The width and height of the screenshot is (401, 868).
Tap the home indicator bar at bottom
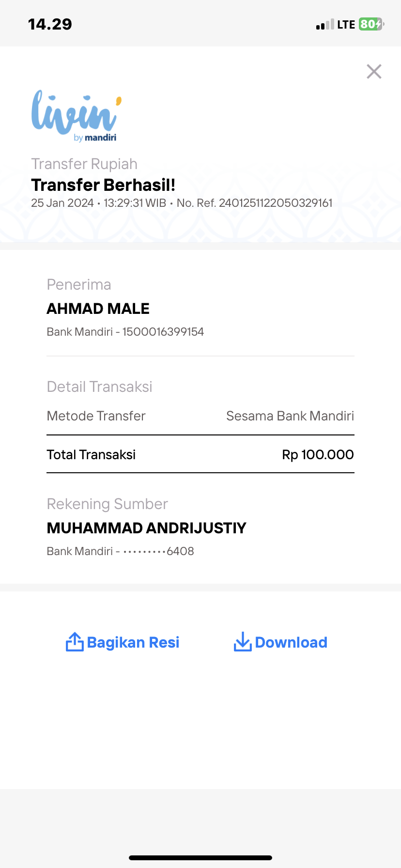[200, 858]
